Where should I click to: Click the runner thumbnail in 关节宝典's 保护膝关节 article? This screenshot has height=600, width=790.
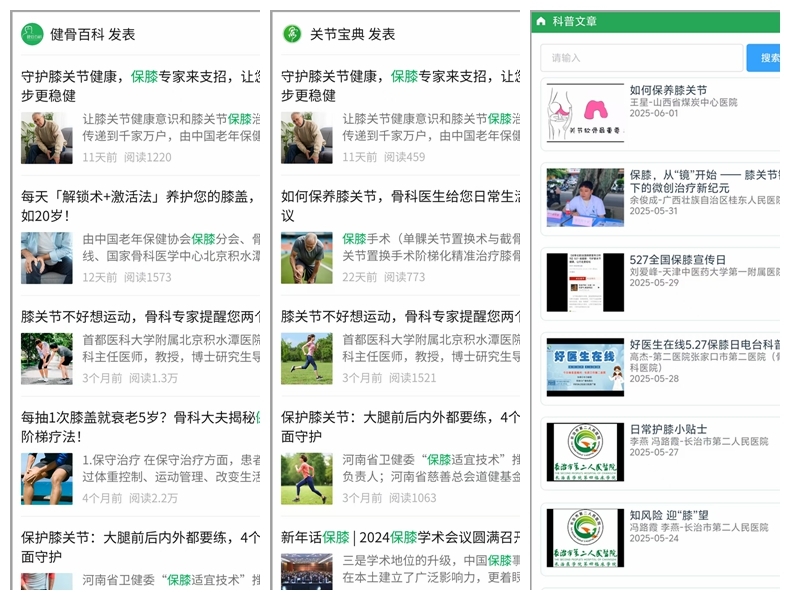tap(306, 478)
